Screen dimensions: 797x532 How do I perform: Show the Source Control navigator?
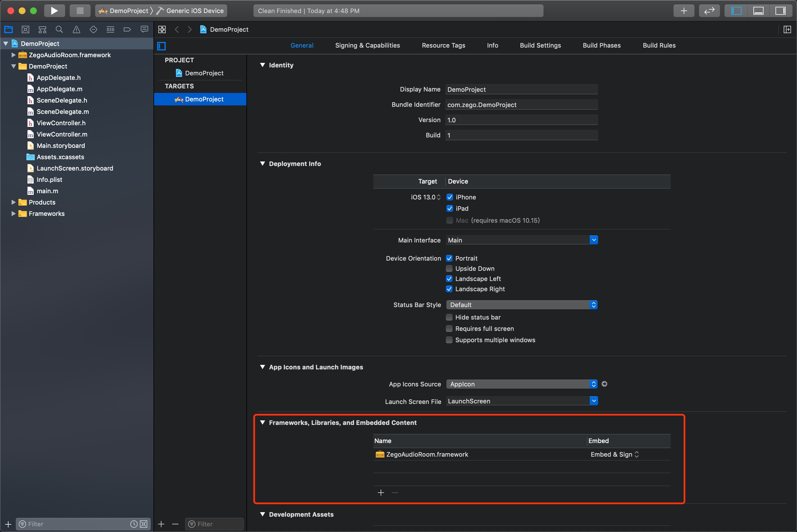(x=25, y=29)
